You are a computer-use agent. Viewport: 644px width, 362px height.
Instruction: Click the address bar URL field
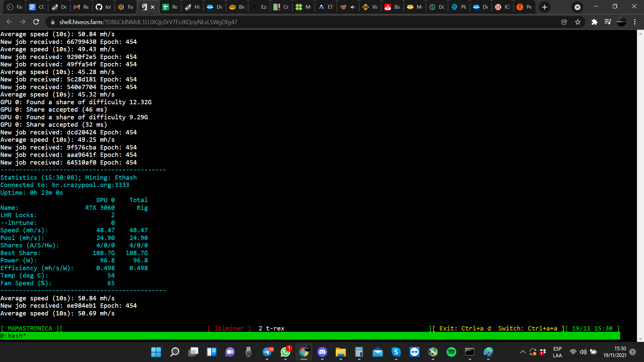[302, 22]
